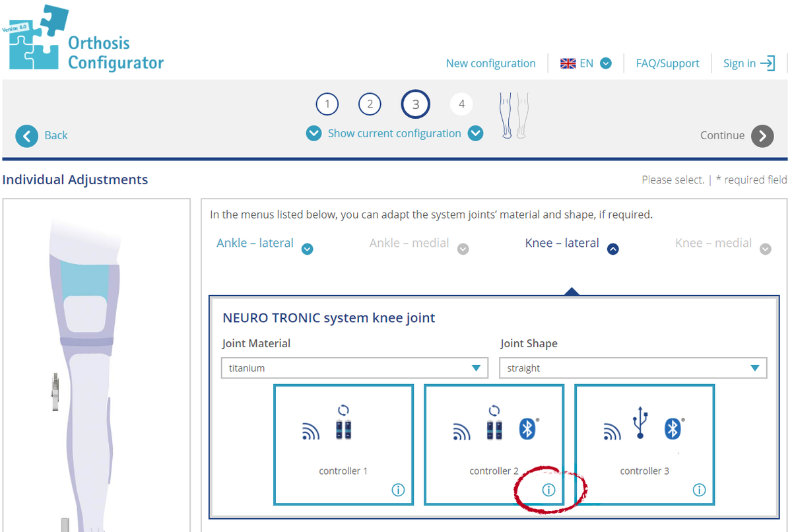Click controller 2 wireless signal icon
Image resolution: width=792 pixels, height=532 pixels.
click(x=461, y=432)
